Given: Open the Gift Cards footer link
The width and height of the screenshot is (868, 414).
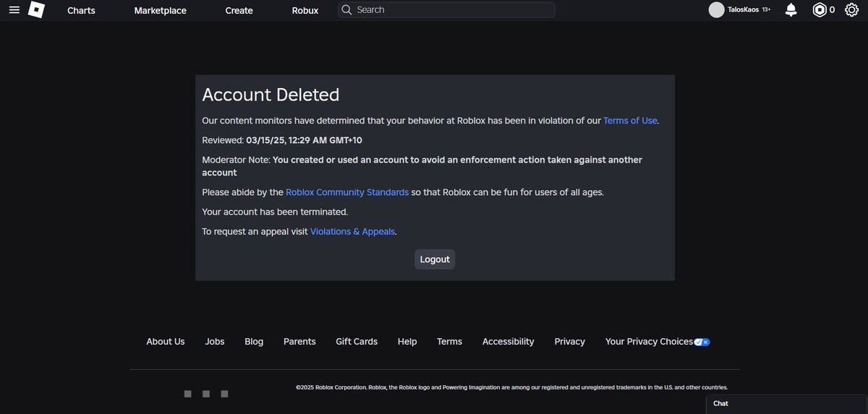Looking at the screenshot, I should 357,342.
